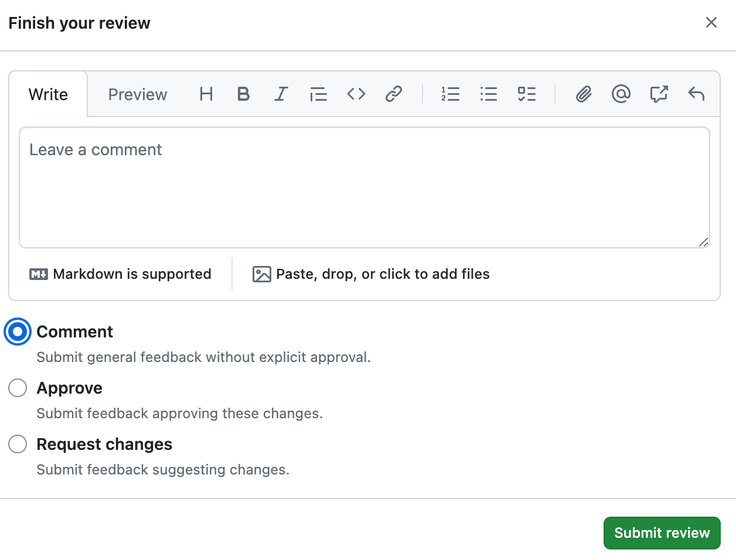Insert a numbered list
Viewport: 736px width, 560px height.
(450, 94)
